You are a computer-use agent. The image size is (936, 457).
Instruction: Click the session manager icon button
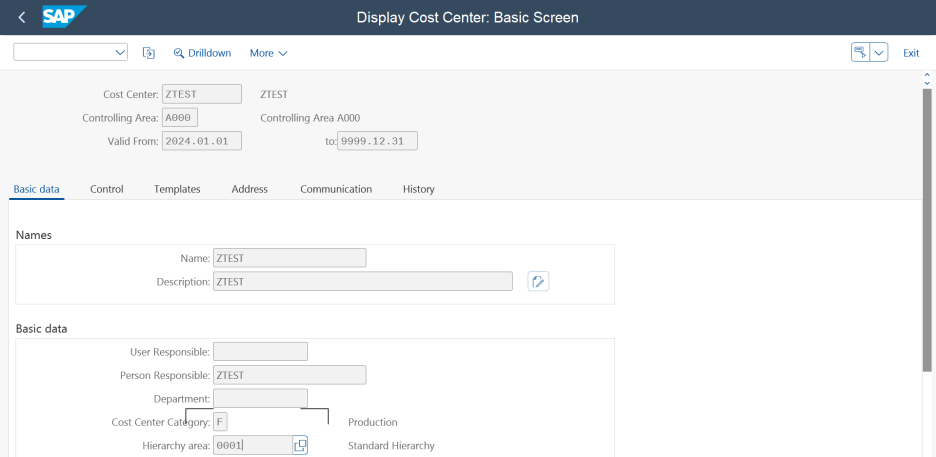860,53
